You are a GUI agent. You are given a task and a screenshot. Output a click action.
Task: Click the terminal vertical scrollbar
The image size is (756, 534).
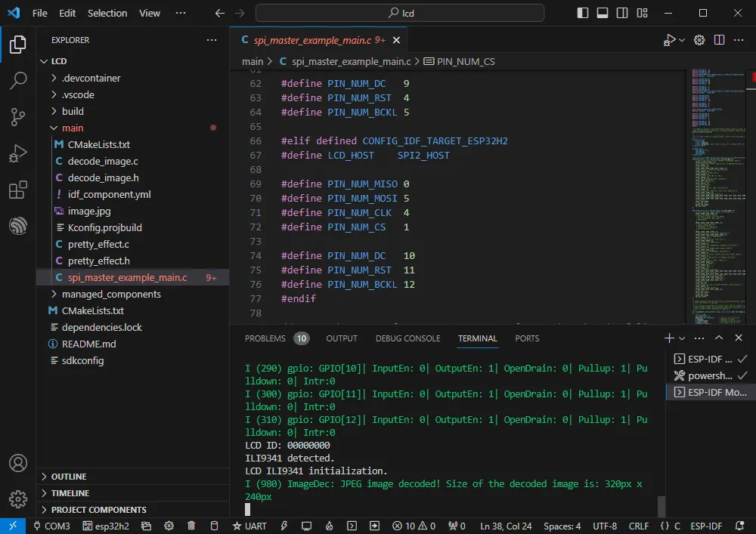click(x=661, y=505)
